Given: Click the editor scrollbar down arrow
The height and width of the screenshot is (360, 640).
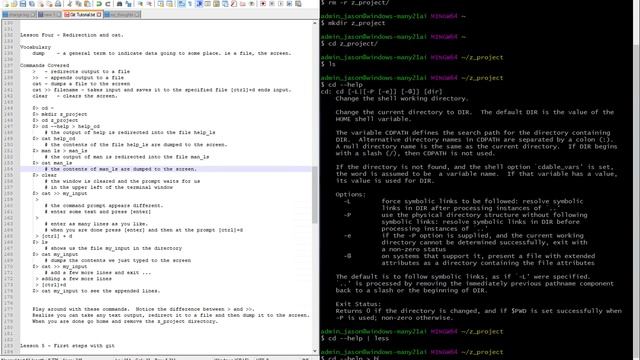Looking at the screenshot, I should coord(315,351).
